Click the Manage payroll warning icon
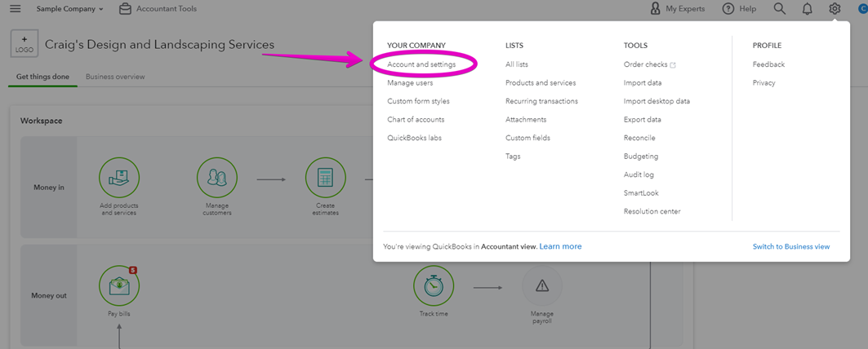 (542, 286)
